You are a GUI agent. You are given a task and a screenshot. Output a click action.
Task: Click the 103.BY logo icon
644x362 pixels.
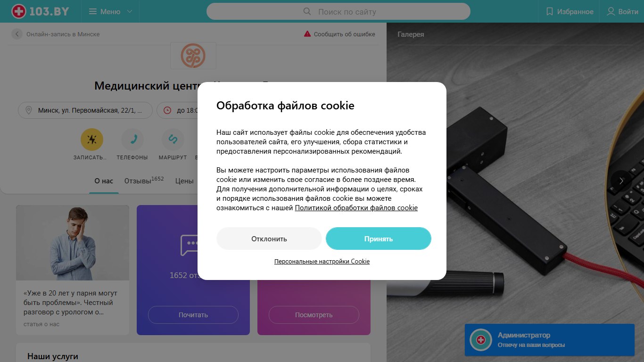18,11
